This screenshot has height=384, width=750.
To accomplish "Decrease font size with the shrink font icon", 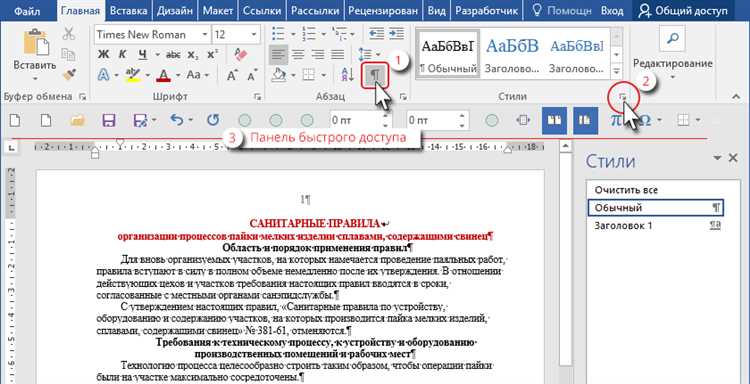I will click(252, 75).
